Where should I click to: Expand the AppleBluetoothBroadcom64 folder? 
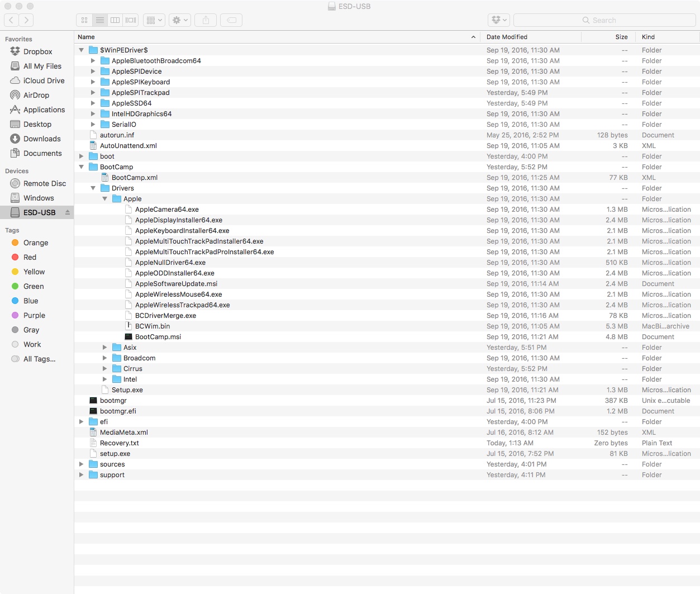[93, 60]
